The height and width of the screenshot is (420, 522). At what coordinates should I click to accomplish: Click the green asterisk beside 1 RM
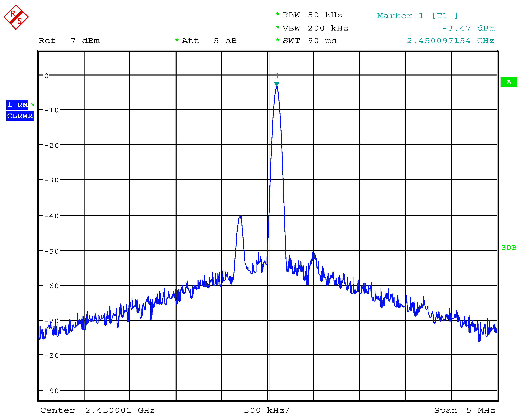(33, 105)
